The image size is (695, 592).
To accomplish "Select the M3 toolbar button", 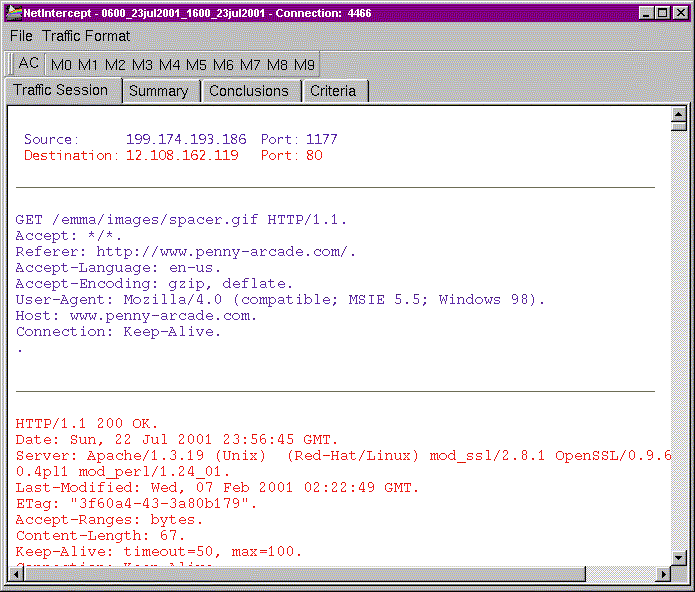I will (142, 65).
